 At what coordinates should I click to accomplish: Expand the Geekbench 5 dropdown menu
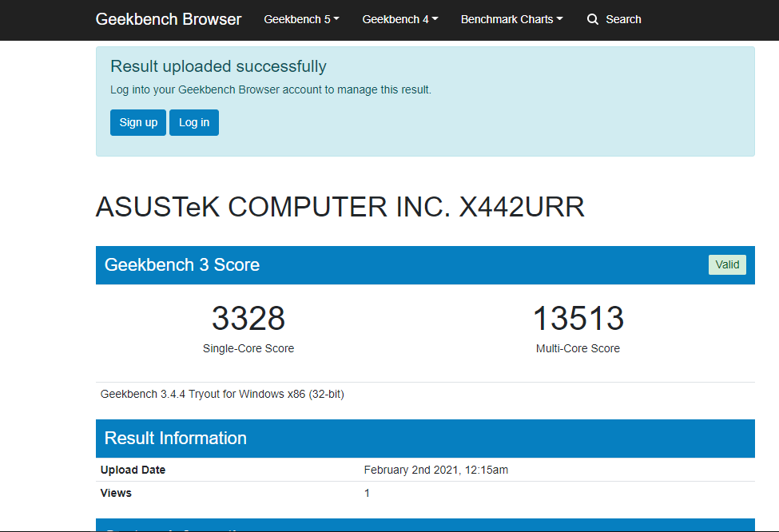pyautogui.click(x=301, y=19)
